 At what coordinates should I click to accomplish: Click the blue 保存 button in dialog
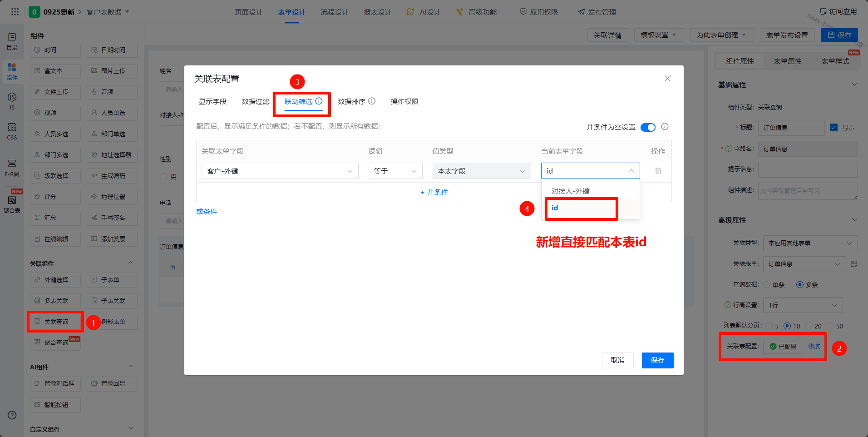(657, 360)
